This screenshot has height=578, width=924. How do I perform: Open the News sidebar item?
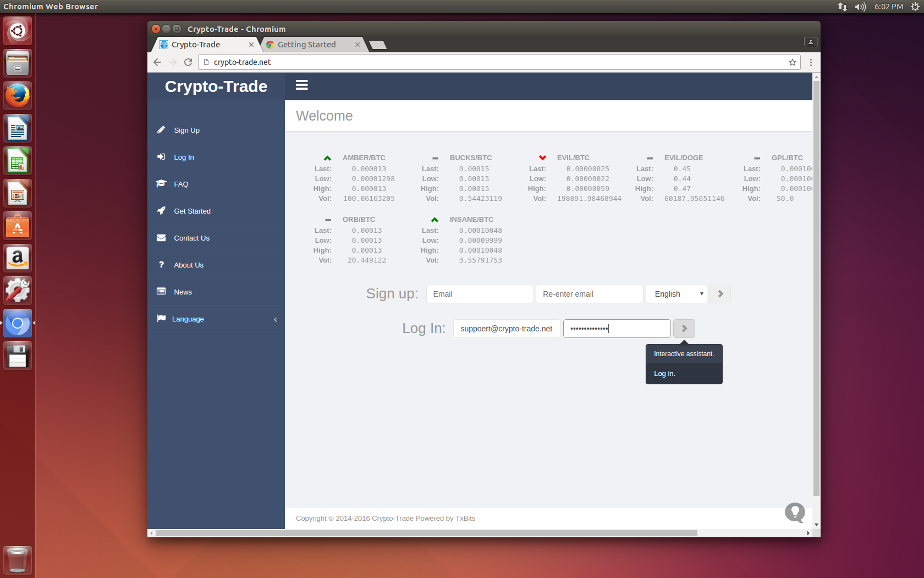coord(216,292)
